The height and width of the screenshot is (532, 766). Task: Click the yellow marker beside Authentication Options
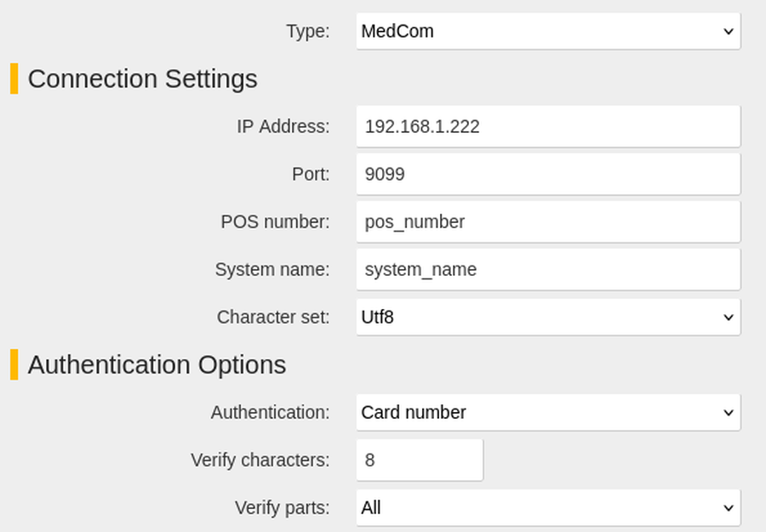pos(14,364)
